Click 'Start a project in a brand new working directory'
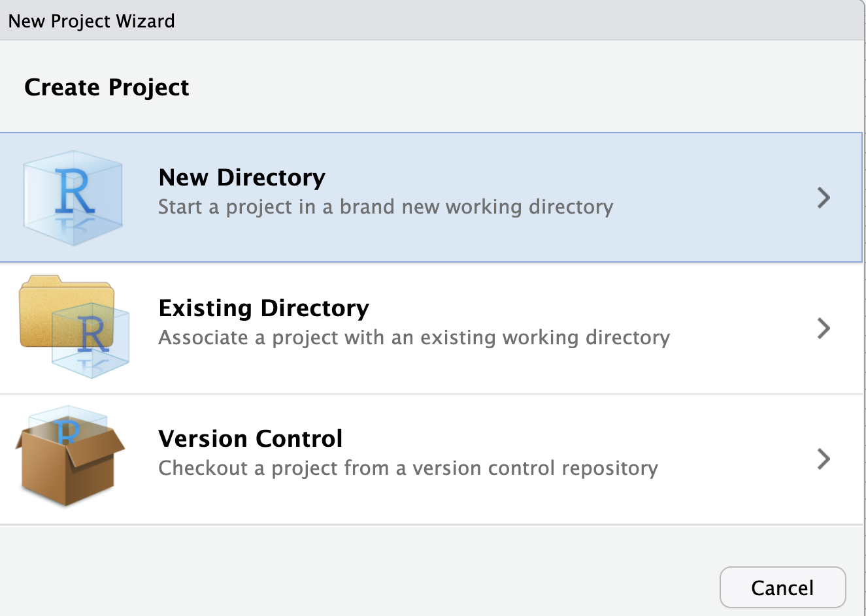Screen dimensions: 866x616 coord(386,207)
